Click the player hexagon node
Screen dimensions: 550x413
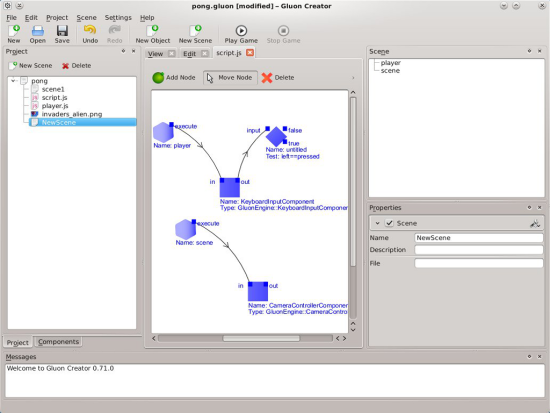click(x=163, y=132)
